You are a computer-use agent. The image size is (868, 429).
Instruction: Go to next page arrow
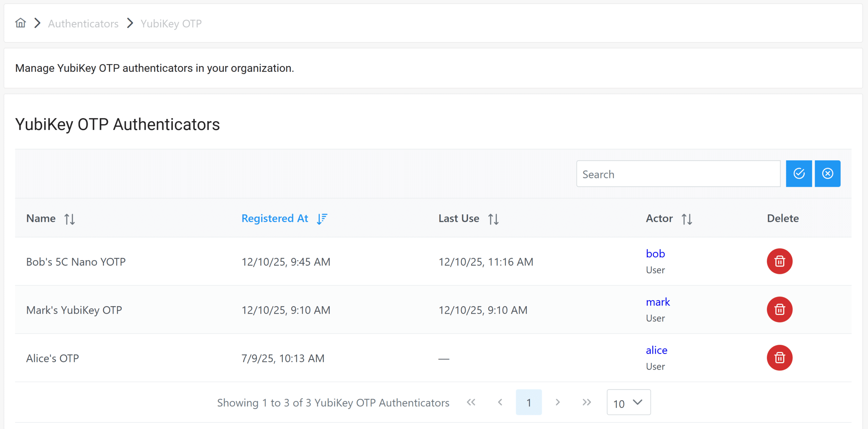click(557, 403)
